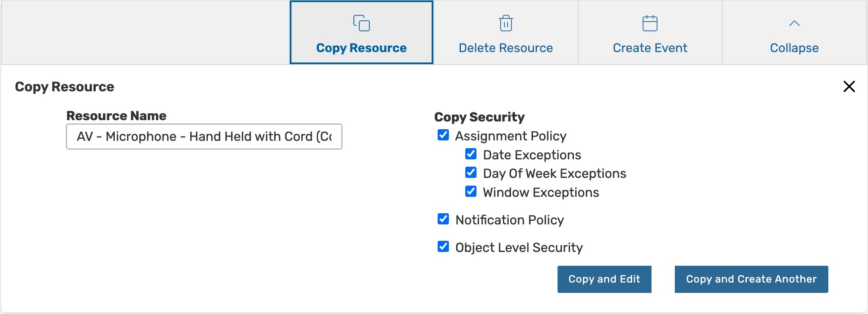Close the Copy Resource panel with X
868x314 pixels.
849,87
